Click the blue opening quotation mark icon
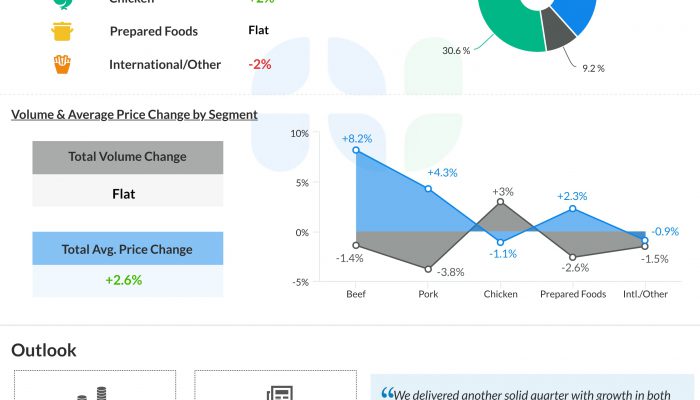 388,392
